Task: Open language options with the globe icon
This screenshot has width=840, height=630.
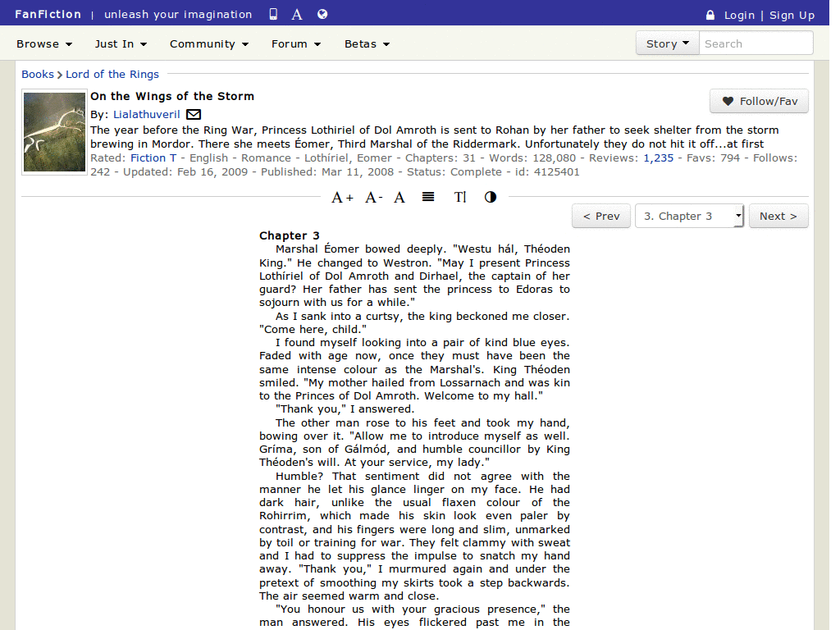Action: pyautogui.click(x=322, y=14)
